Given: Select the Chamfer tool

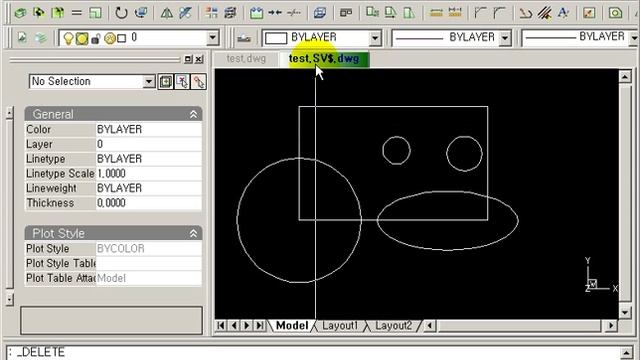Looking at the screenshot, I should tap(480, 13).
